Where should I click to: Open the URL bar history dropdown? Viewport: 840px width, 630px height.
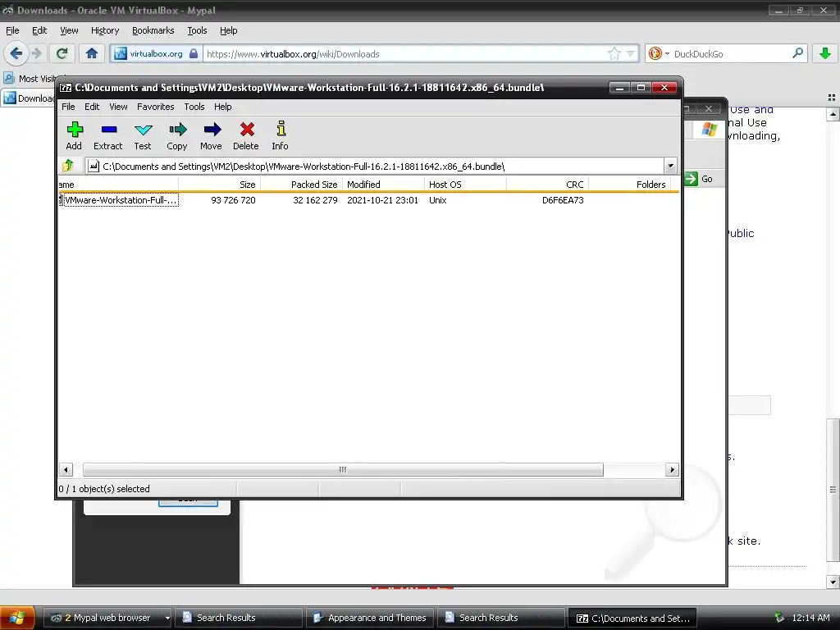click(x=631, y=53)
